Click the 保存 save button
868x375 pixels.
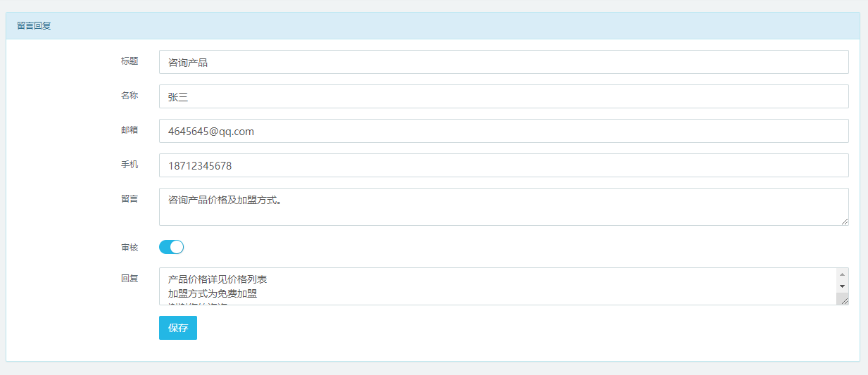[178, 328]
